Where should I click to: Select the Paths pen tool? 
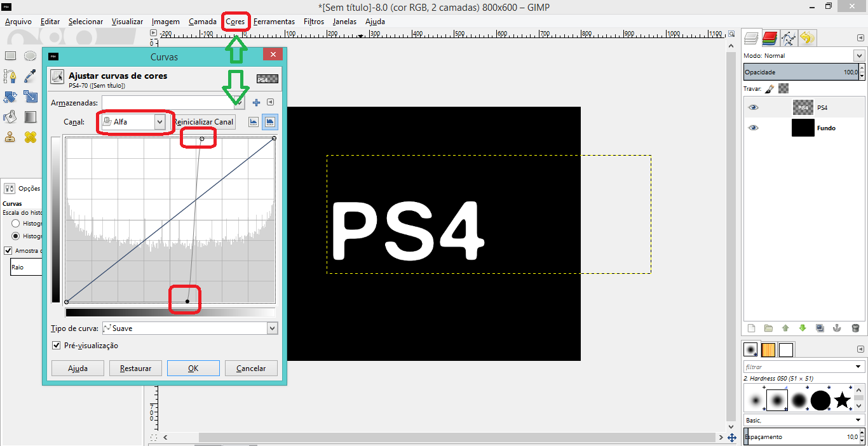coord(10,77)
